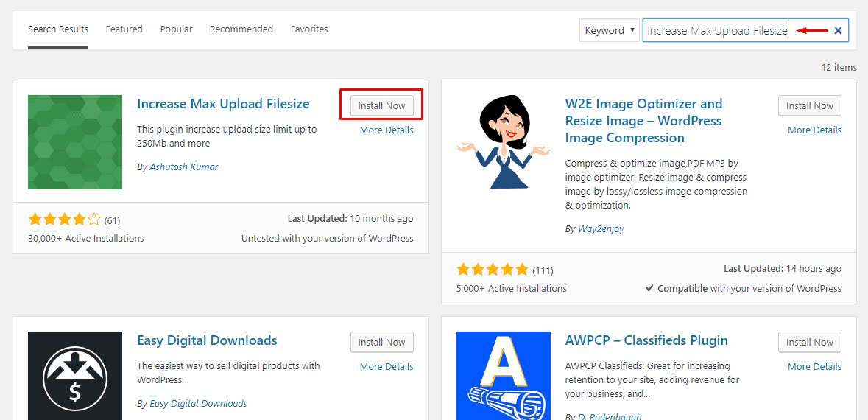Open the W2E Image Optimizer title link
This screenshot has width=868, height=420.
[x=643, y=120]
